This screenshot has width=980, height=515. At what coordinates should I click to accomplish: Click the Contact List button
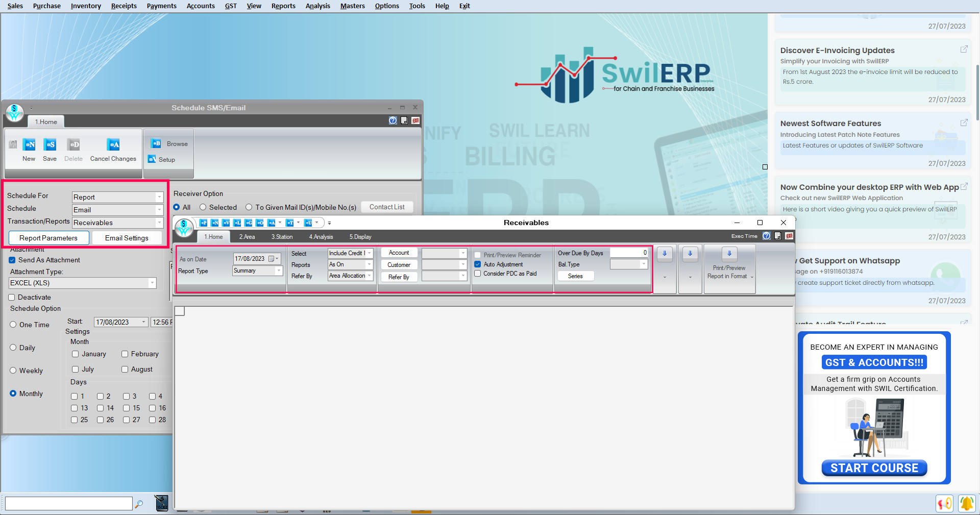point(387,207)
